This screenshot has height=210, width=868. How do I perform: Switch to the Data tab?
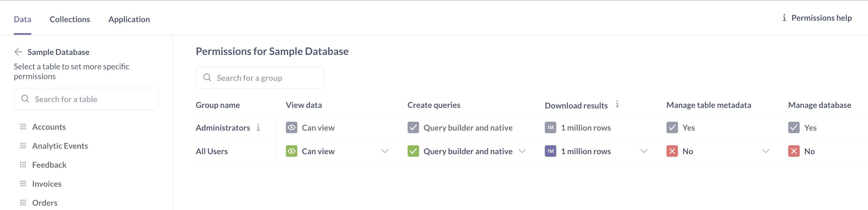point(22,19)
